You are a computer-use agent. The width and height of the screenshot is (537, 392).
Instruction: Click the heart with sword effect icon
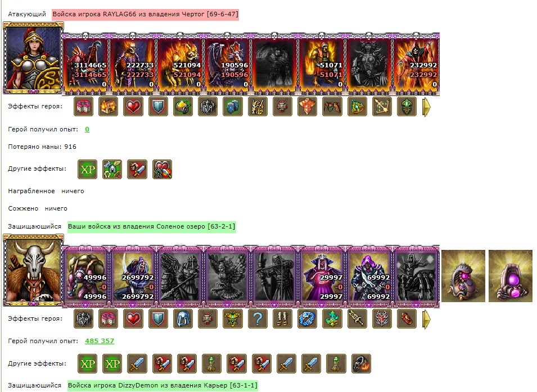[x=162, y=169]
